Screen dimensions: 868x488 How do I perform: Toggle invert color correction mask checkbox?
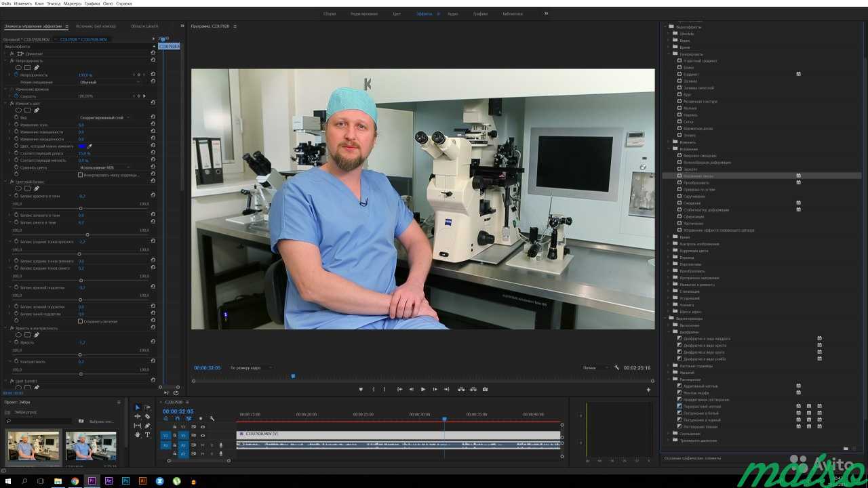80,175
